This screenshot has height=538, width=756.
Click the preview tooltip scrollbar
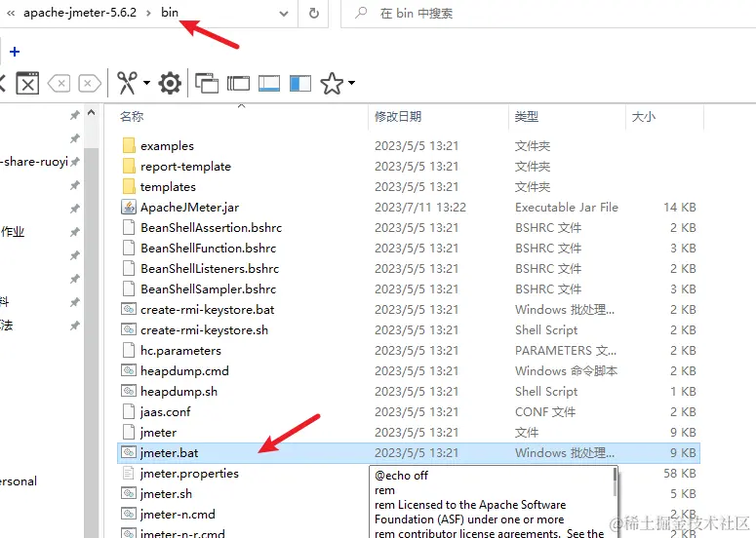coord(615,481)
